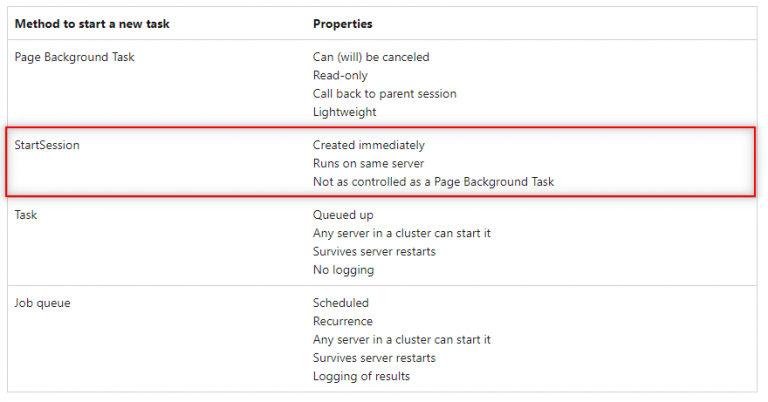
Task: Click the highlighted "StartSession" method name
Action: click(x=47, y=145)
